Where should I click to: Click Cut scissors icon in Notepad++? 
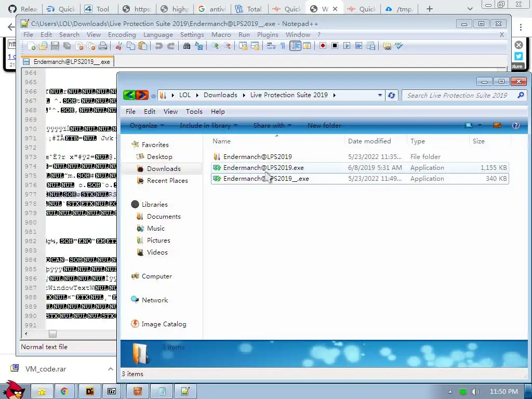pyautogui.click(x=118, y=46)
